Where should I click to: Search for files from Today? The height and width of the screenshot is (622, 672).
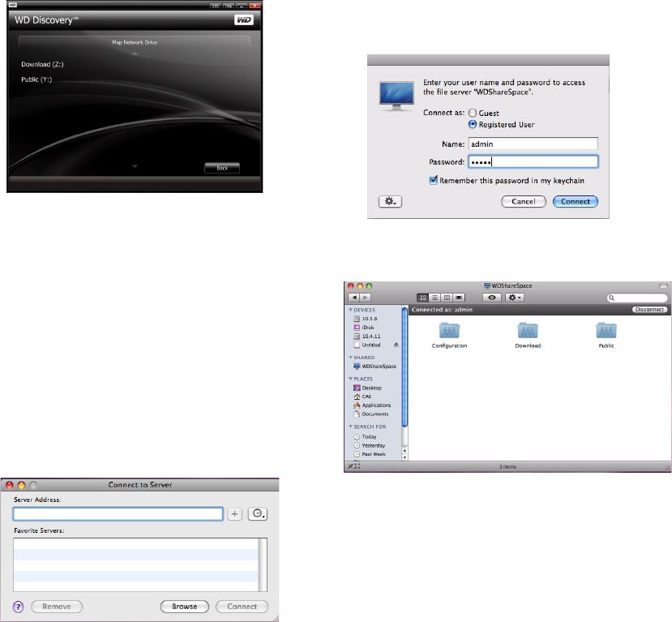(365, 436)
